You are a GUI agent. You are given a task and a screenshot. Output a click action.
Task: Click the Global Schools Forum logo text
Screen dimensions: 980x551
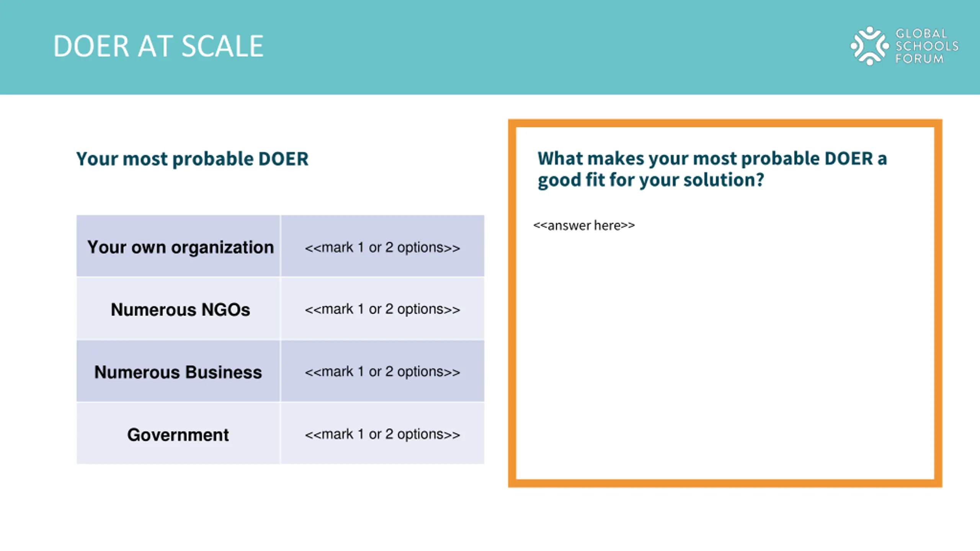(x=926, y=46)
